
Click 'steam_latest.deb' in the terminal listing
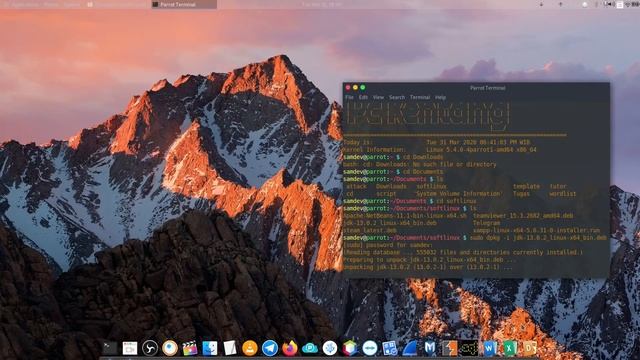pyautogui.click(x=370, y=231)
